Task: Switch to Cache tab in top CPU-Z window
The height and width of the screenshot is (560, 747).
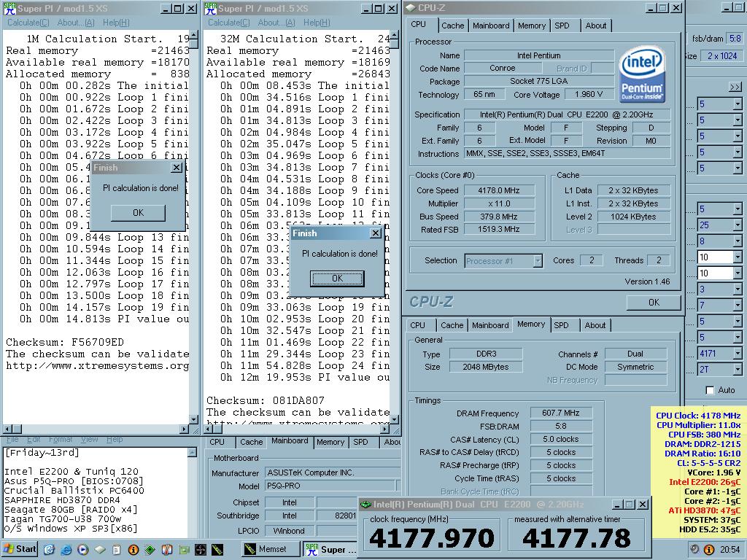Action: 452,26
